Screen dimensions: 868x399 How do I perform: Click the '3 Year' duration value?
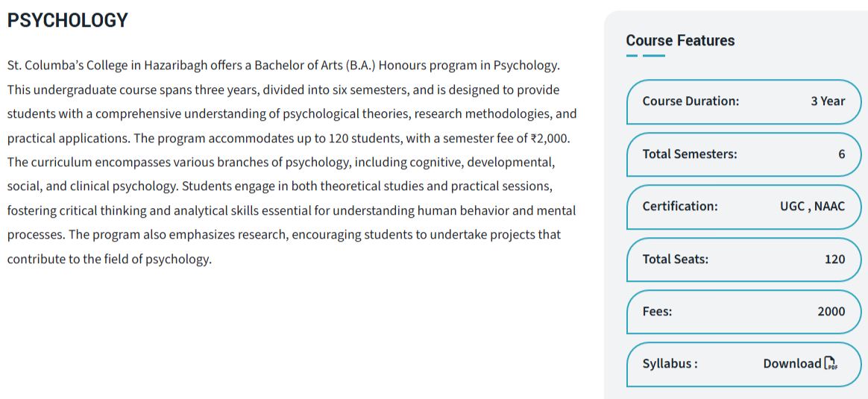828,101
